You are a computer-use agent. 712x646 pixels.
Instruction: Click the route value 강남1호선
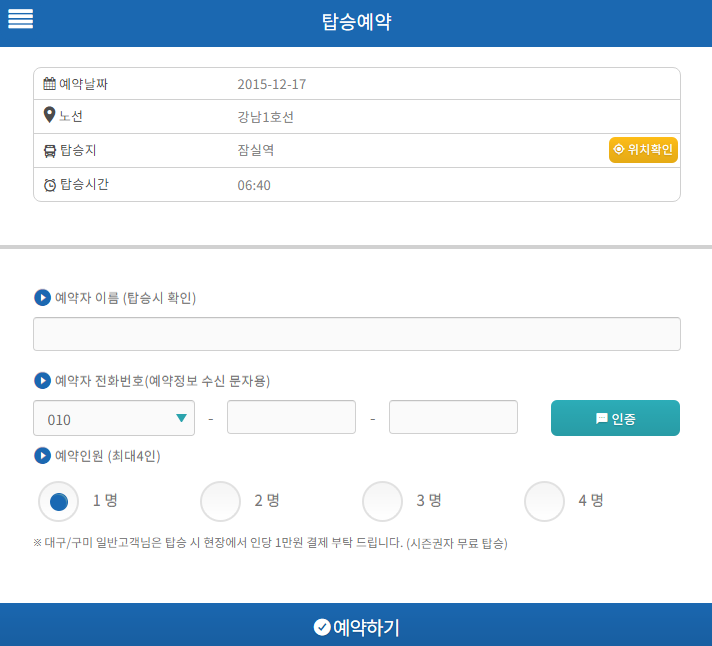[x=265, y=117]
